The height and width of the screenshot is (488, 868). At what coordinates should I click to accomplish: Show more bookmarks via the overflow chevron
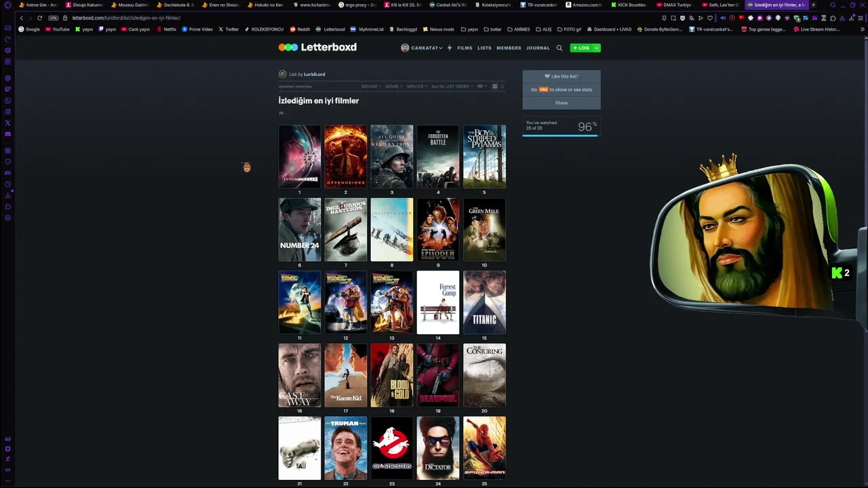point(863,29)
